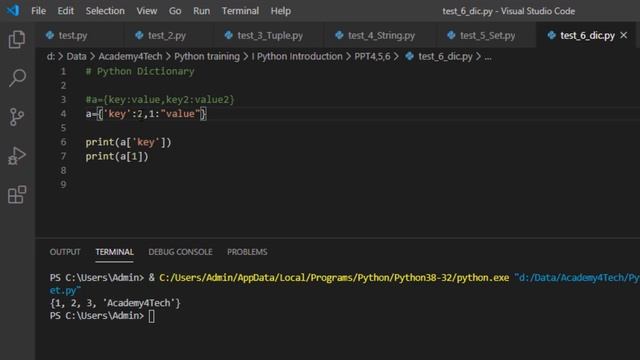The height and width of the screenshot is (360, 640).
Task: Click the 'Data' breadcrumb segment
Action: (x=76, y=56)
